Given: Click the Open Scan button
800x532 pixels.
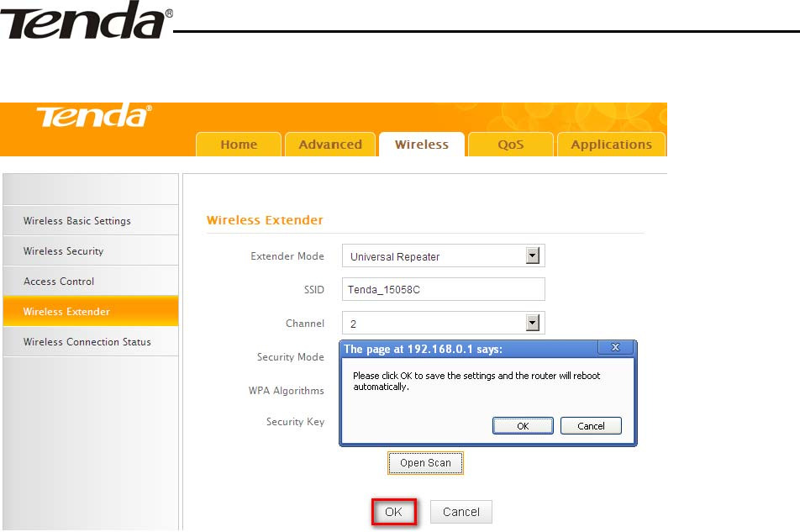Looking at the screenshot, I should (x=425, y=463).
